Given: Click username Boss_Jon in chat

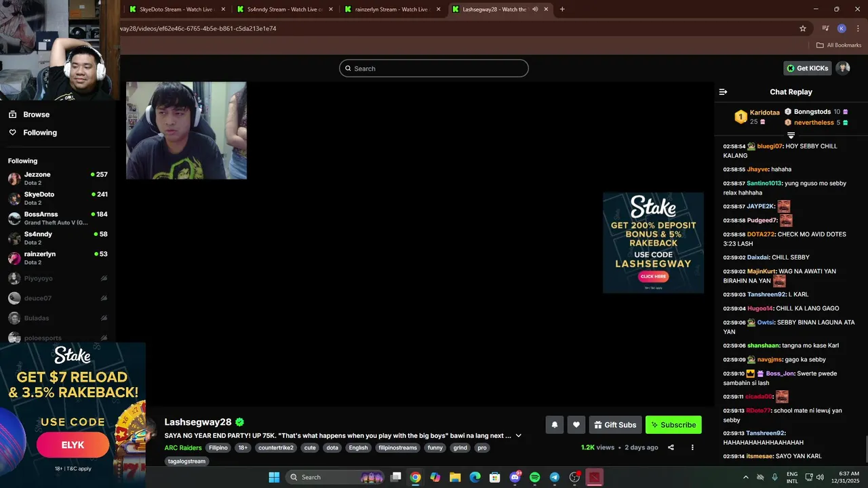Looking at the screenshot, I should 780,373.
